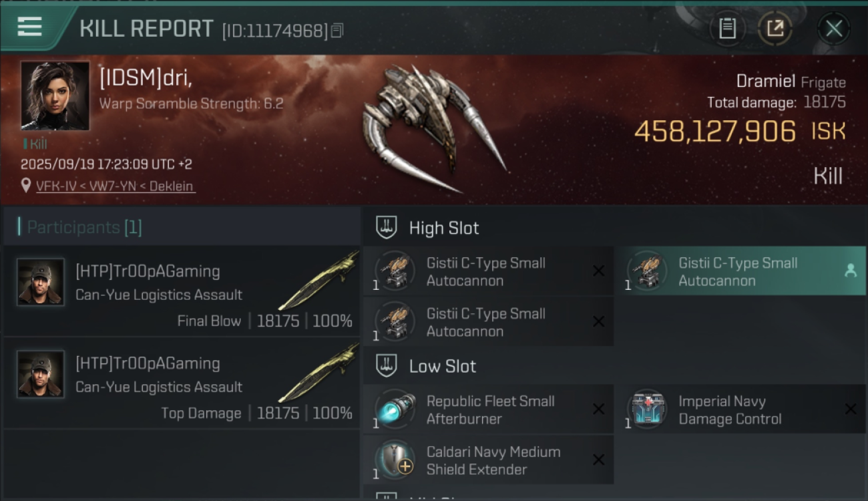This screenshot has width=868, height=501.
Task: Select Republic Fleet Small Afterburner icon
Action: (395, 409)
